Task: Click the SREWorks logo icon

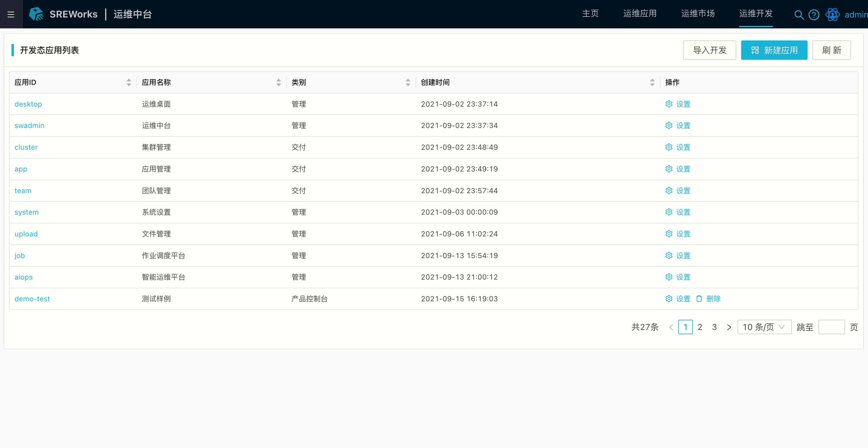Action: click(x=36, y=14)
